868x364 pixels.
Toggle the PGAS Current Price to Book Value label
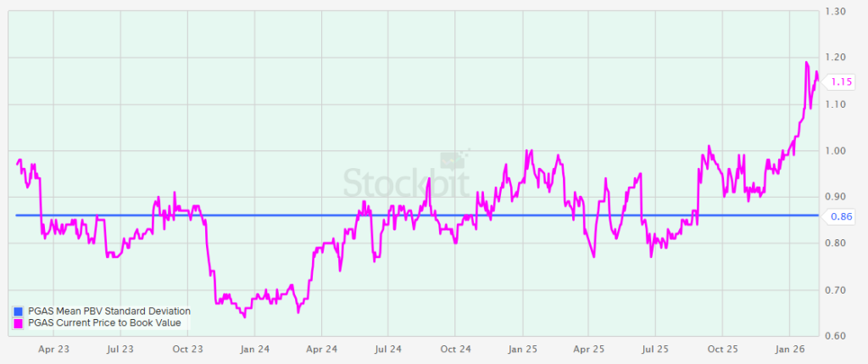coord(103,322)
